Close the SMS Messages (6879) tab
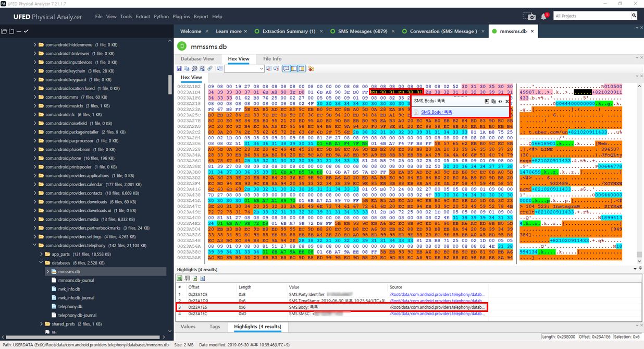This screenshot has width=644, height=349. [392, 31]
